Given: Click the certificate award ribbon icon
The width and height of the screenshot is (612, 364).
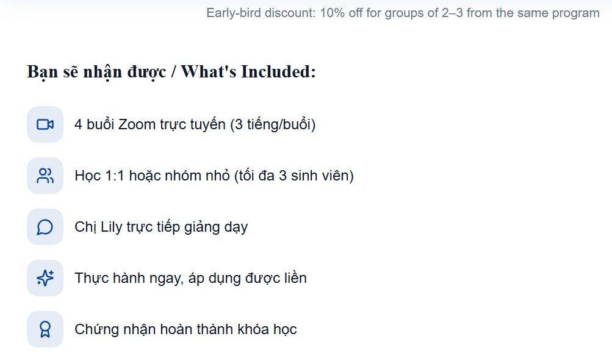Looking at the screenshot, I should [x=45, y=329].
